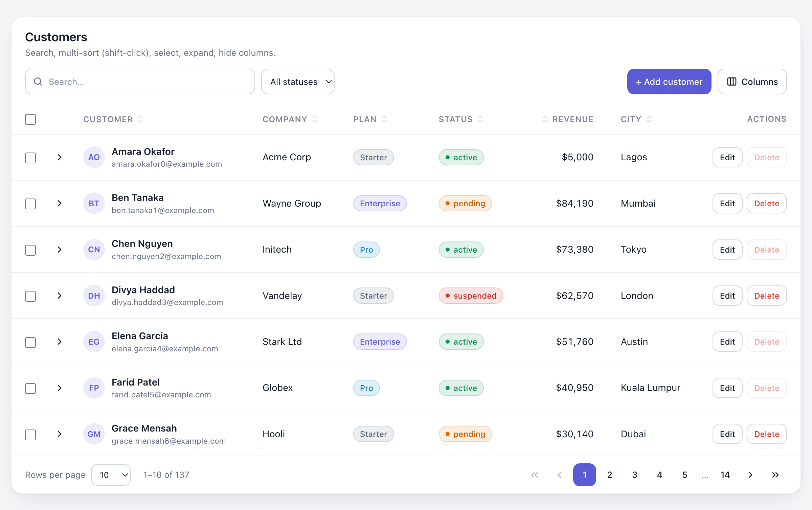Click Elena Garcia's EG avatar

tap(94, 342)
